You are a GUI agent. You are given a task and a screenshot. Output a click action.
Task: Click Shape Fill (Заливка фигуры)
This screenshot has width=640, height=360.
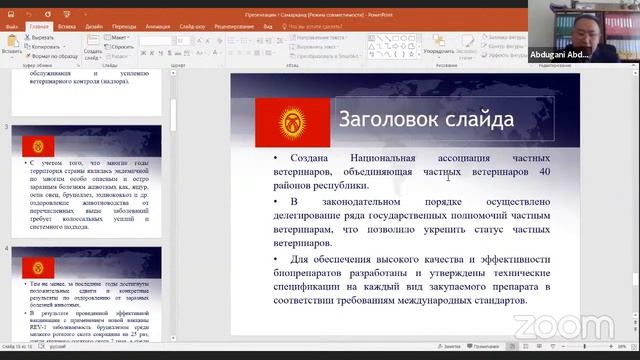504,37
